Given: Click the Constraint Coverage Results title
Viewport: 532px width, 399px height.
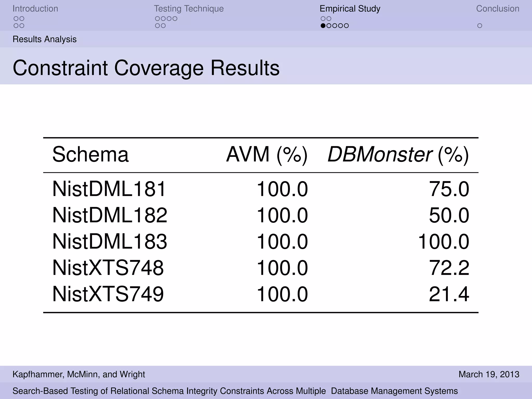Looking at the screenshot, I should 146,68.
